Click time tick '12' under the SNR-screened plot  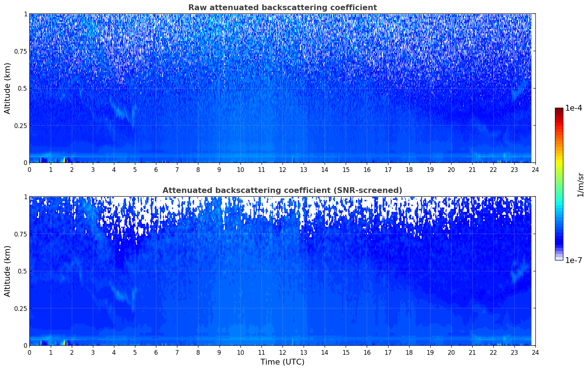[283, 352]
